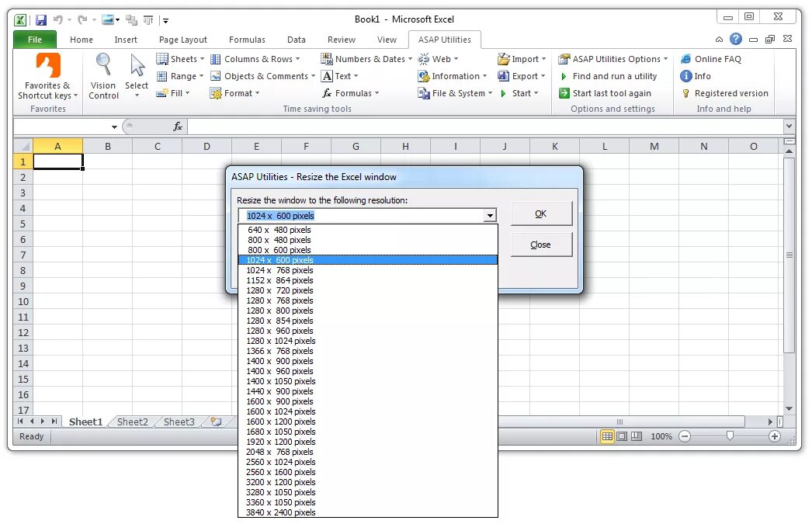Open the Fill utilities menu

(173, 93)
